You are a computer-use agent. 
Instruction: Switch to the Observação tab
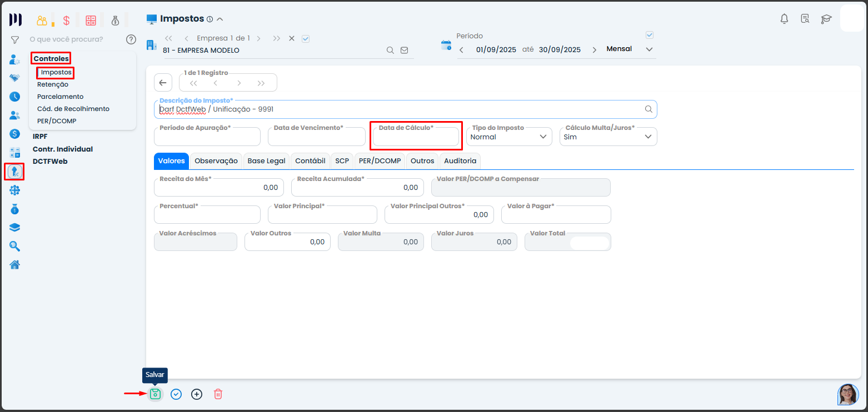coord(216,161)
